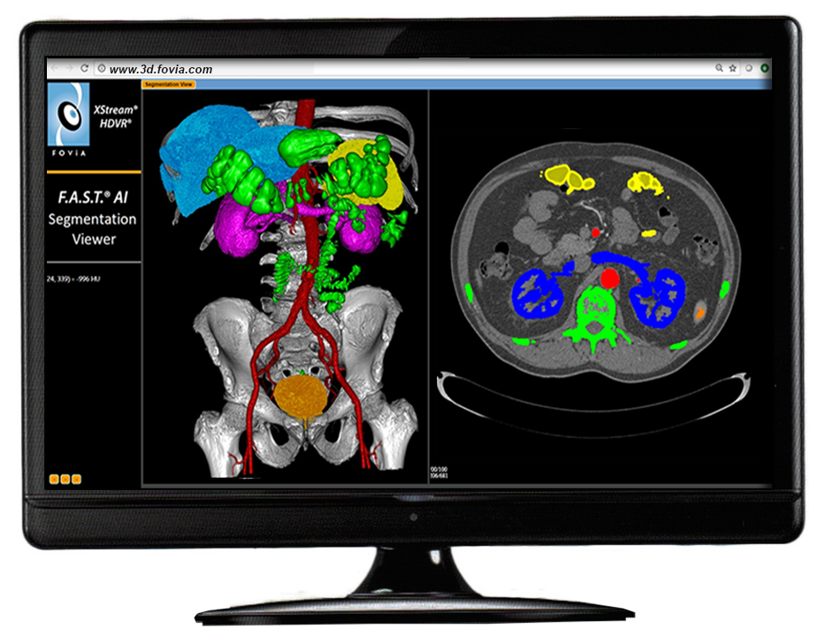
Task: Click the 00/100 slice counter text
Action: pos(439,469)
